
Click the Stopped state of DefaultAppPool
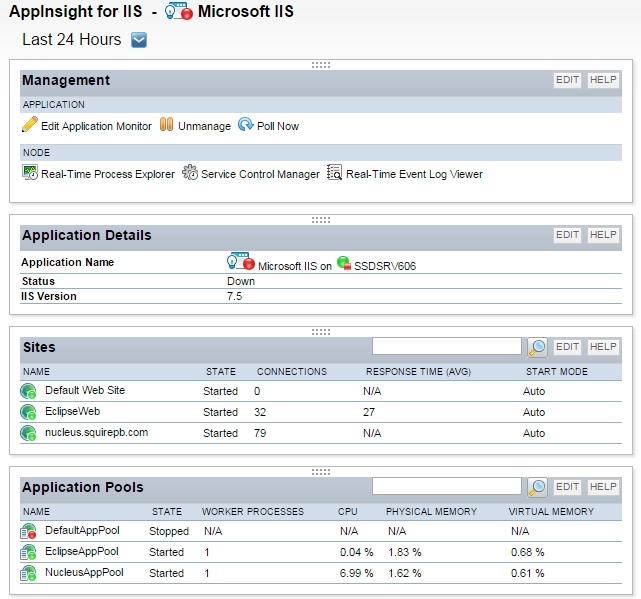169,531
